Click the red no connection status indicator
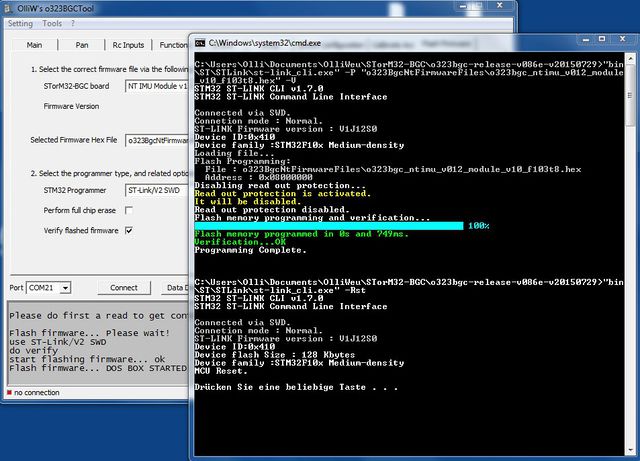Screen dimensions: 640x461 click(x=8, y=392)
